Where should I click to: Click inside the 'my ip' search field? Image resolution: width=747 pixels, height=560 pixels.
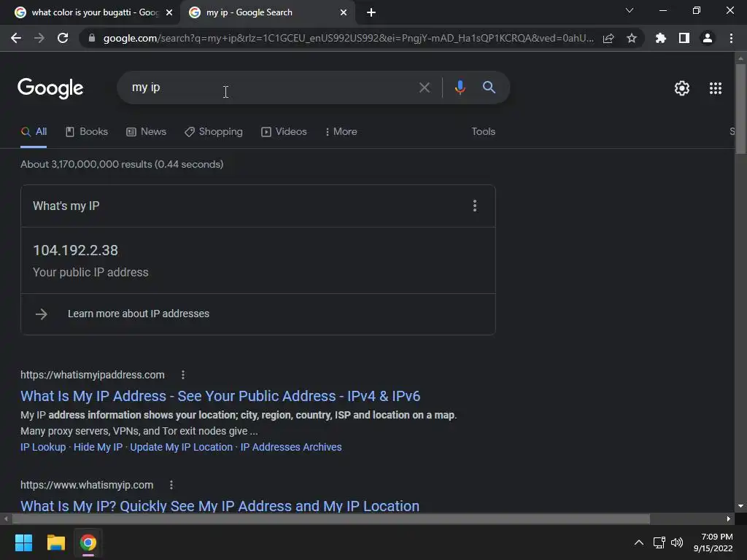coord(267,87)
